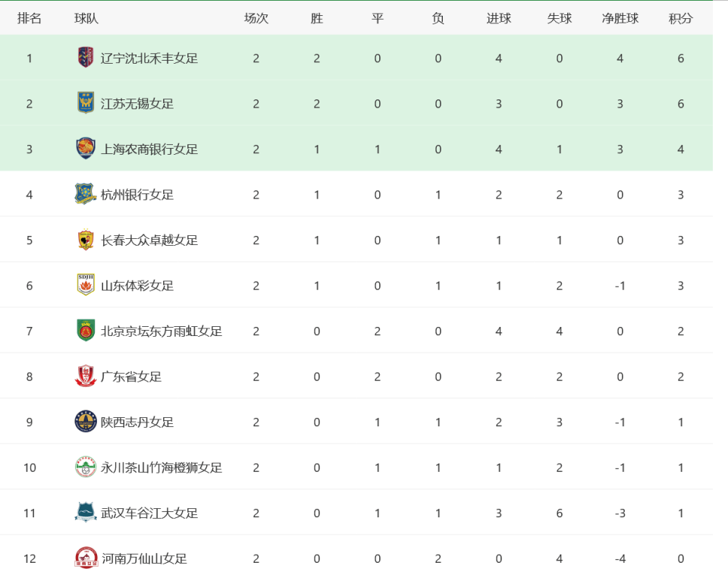
Task: Open the 江苏无锡女足 team name link
Action: (137, 104)
